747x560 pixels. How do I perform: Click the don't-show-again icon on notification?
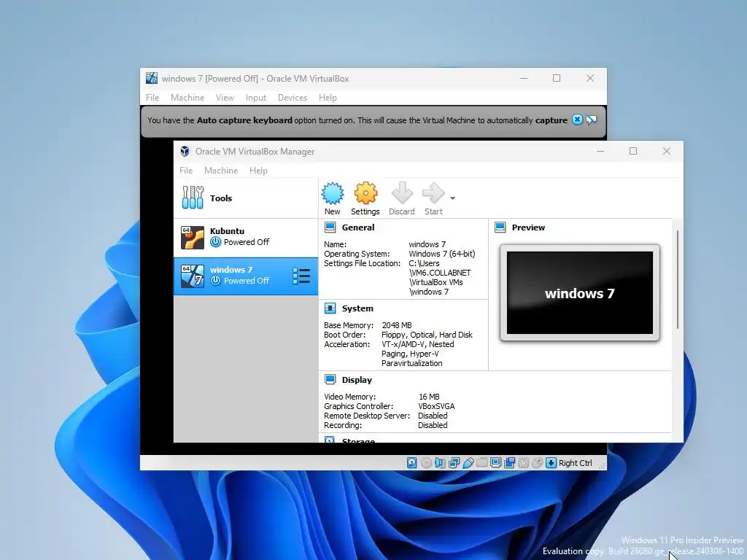tap(591, 120)
